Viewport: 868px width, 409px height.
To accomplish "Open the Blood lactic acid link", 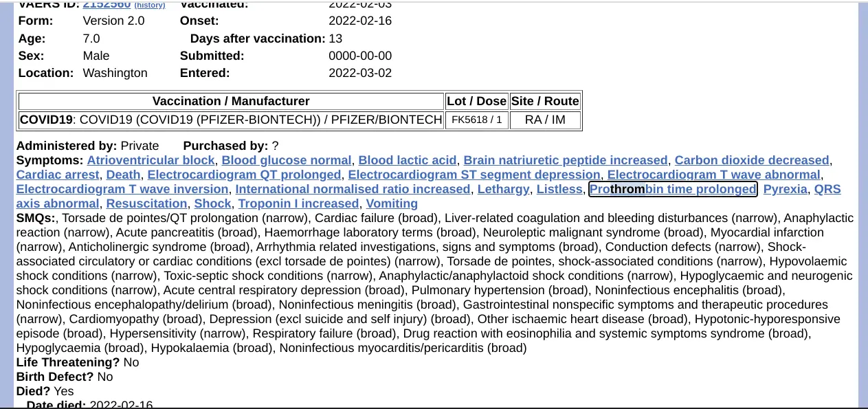I will click(x=408, y=160).
